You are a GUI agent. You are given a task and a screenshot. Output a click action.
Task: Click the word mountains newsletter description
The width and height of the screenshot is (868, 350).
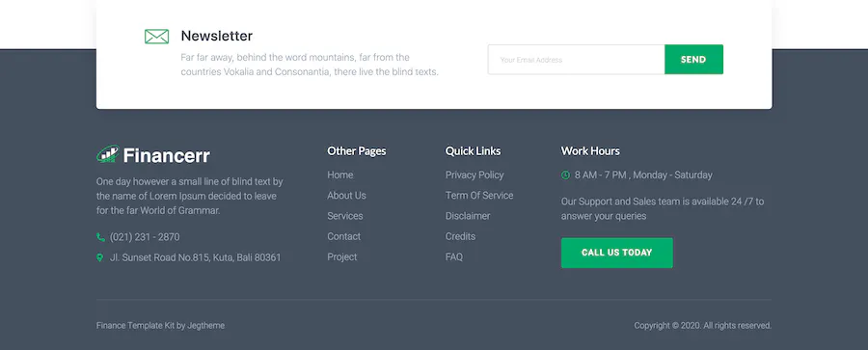310,65
